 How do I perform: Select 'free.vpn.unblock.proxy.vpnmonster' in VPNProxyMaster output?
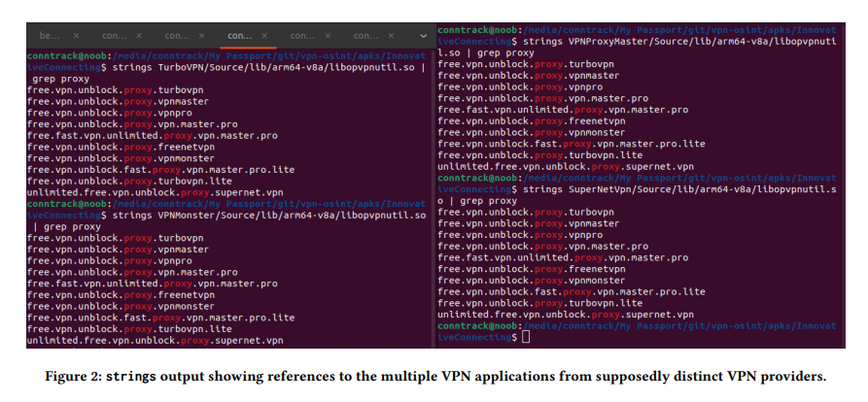[531, 132]
